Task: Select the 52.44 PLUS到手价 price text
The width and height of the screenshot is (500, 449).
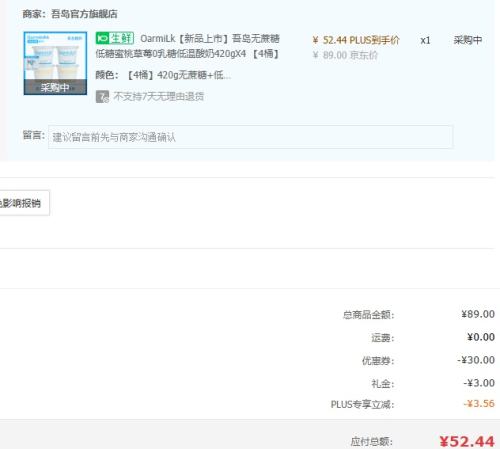Action: click(356, 40)
